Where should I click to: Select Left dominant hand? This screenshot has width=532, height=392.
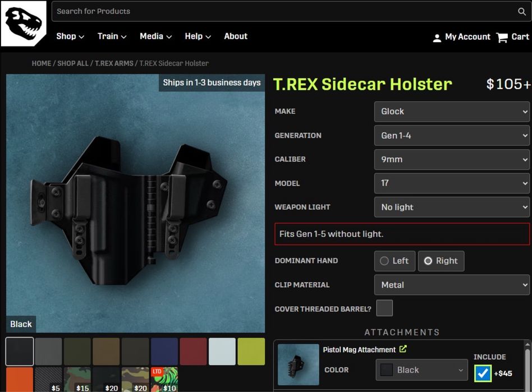point(395,261)
